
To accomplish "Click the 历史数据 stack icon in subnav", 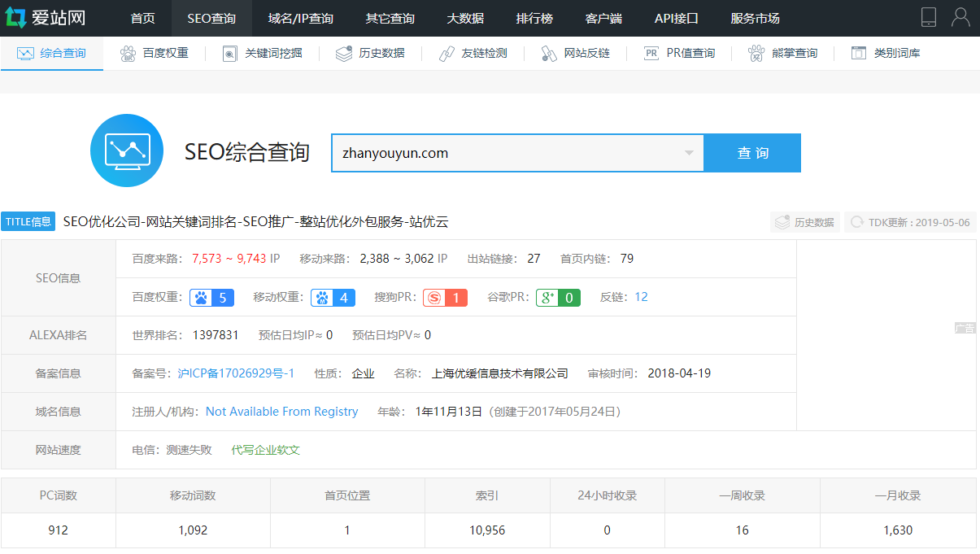I will pyautogui.click(x=344, y=54).
